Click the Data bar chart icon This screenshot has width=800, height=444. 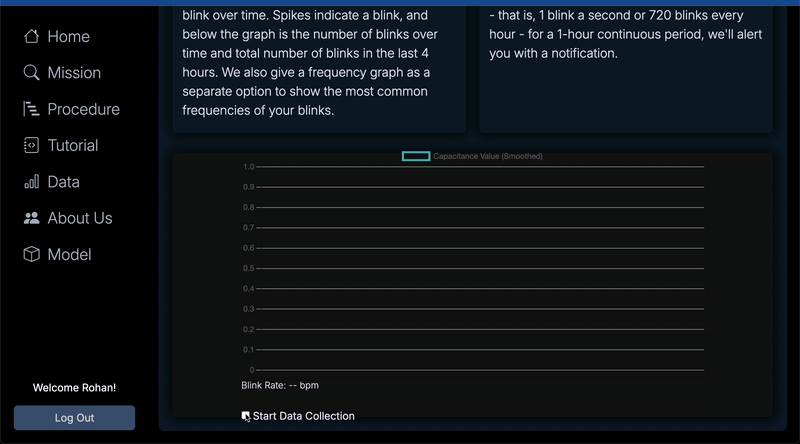click(32, 182)
